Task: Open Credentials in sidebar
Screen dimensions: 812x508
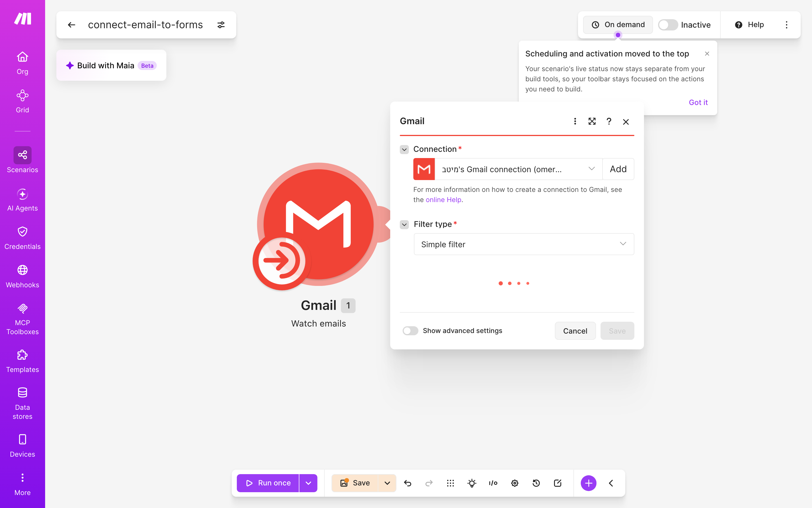Action: click(23, 238)
